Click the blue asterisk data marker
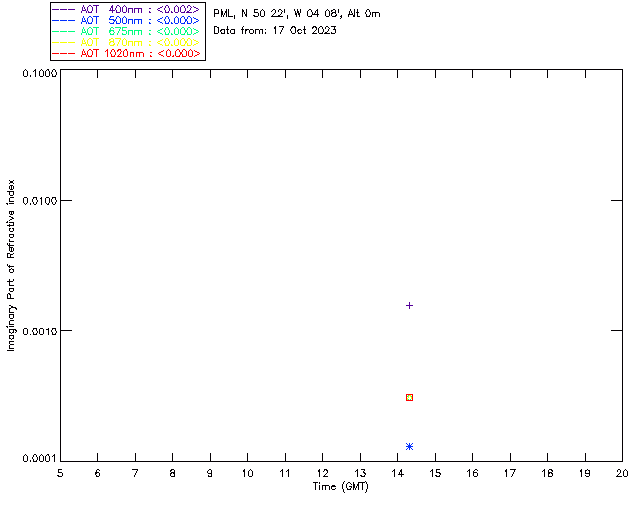Screen dimensions: 640x512 pos(409,446)
